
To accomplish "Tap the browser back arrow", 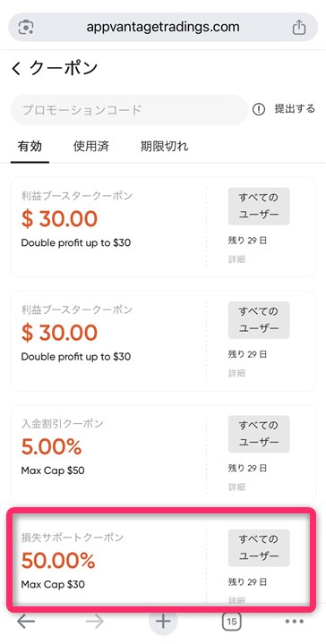I will click(x=26, y=622).
